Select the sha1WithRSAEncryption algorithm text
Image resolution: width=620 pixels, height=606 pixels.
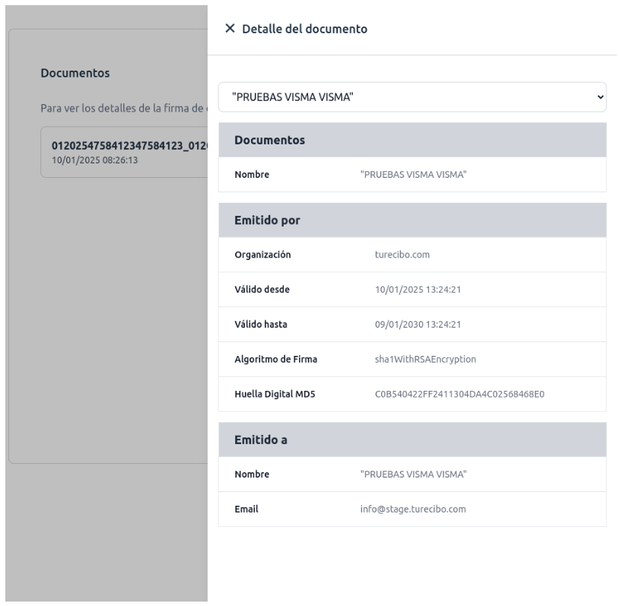pos(425,359)
